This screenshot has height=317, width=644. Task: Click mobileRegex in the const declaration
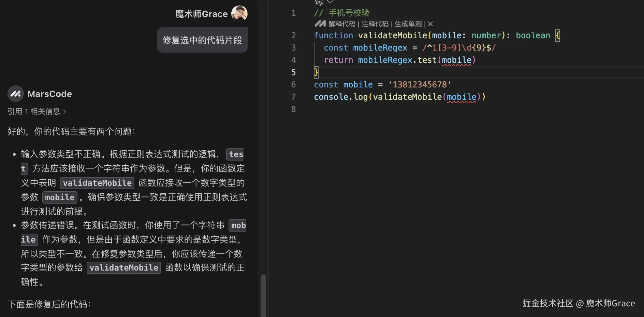pyautogui.click(x=380, y=48)
